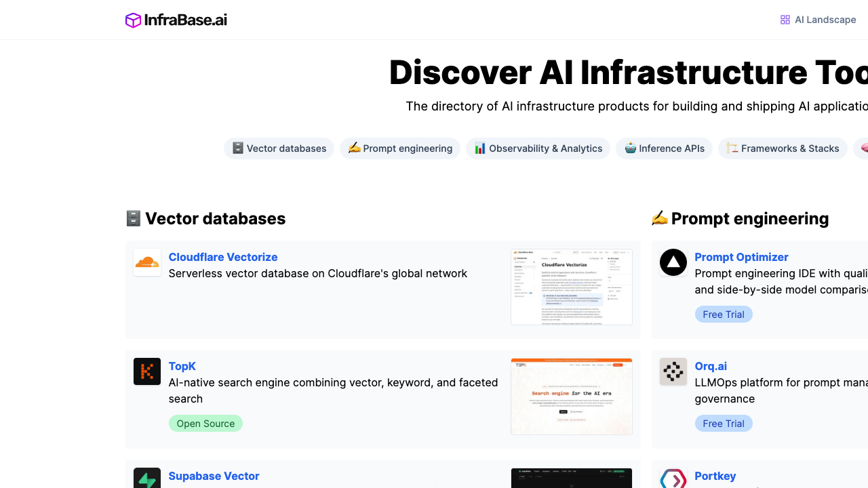Open the Cloudflare Vectorize link
The image size is (868, 488).
[223, 257]
